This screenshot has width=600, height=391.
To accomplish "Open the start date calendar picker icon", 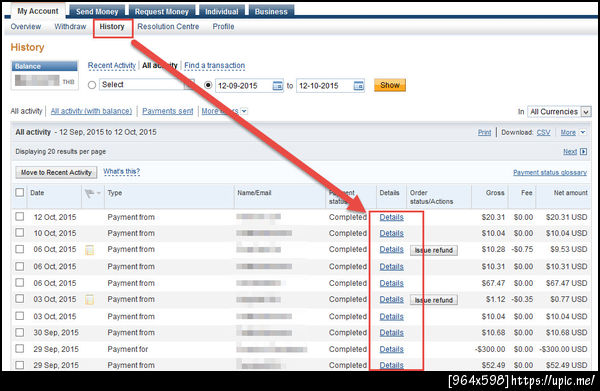I will pos(277,86).
